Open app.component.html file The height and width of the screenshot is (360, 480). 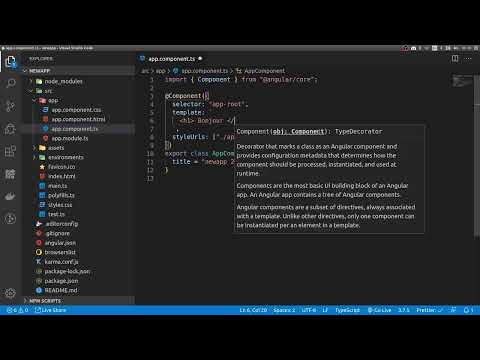pos(78,119)
